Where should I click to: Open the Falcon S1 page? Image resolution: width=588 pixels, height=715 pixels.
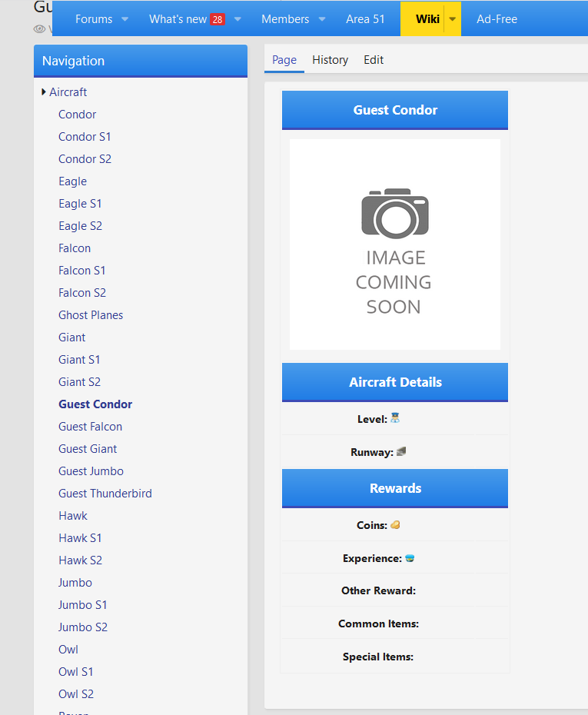[x=82, y=271]
